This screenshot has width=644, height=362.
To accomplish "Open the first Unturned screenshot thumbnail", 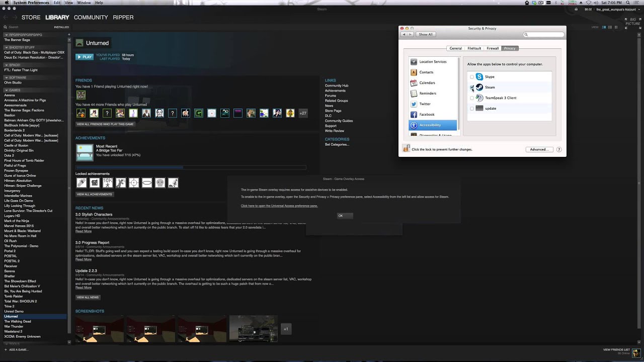I will [x=100, y=329].
